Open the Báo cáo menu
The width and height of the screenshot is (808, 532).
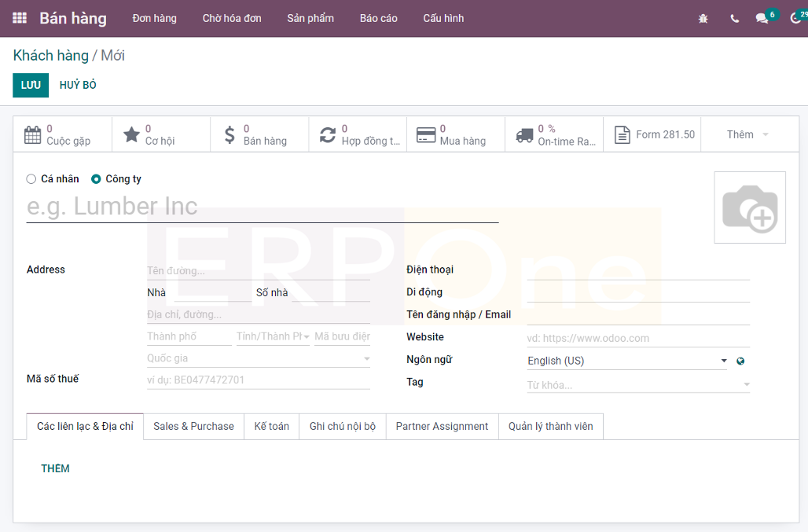pyautogui.click(x=378, y=18)
